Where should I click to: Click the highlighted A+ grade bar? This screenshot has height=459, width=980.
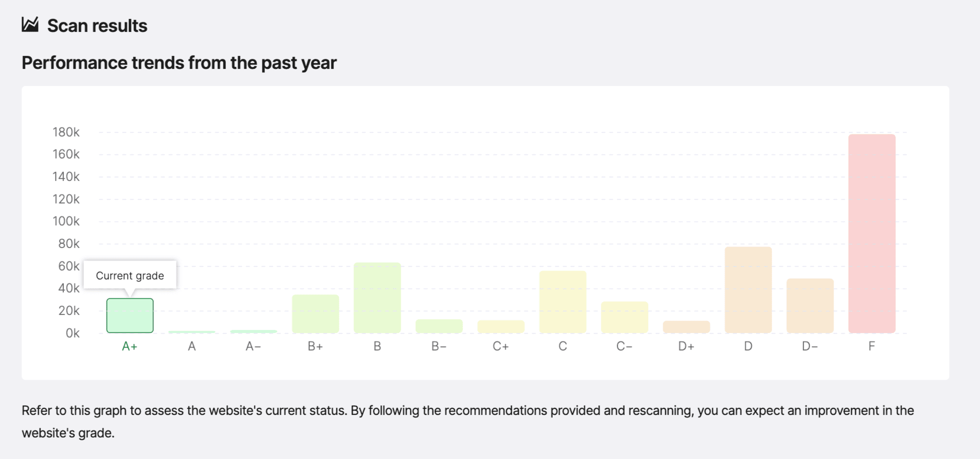[x=130, y=315]
